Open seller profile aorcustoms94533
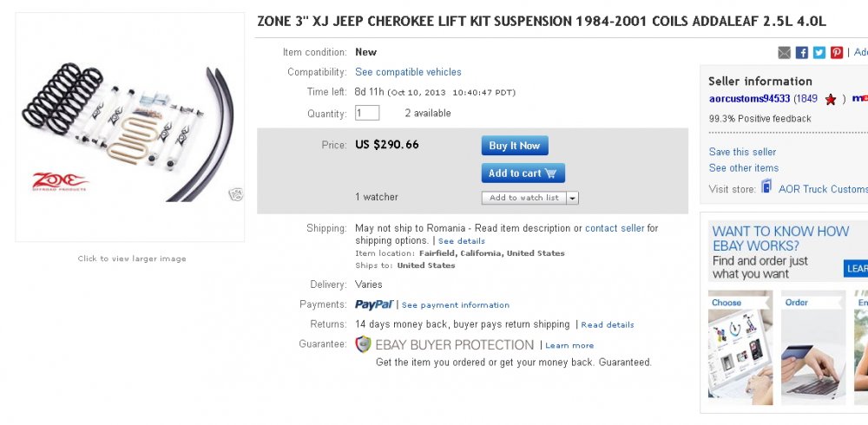 point(750,99)
